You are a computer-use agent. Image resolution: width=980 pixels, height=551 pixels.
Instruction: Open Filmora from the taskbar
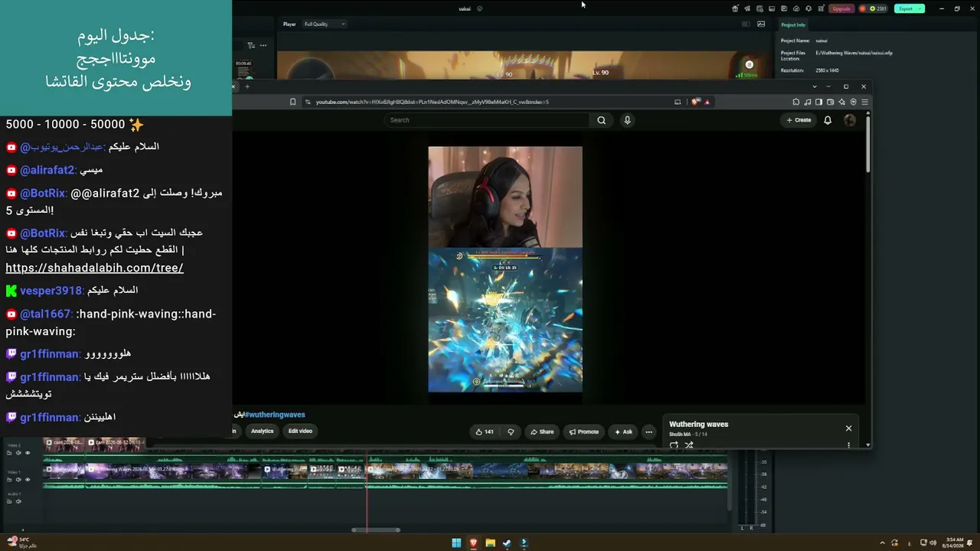pyautogui.click(x=524, y=543)
